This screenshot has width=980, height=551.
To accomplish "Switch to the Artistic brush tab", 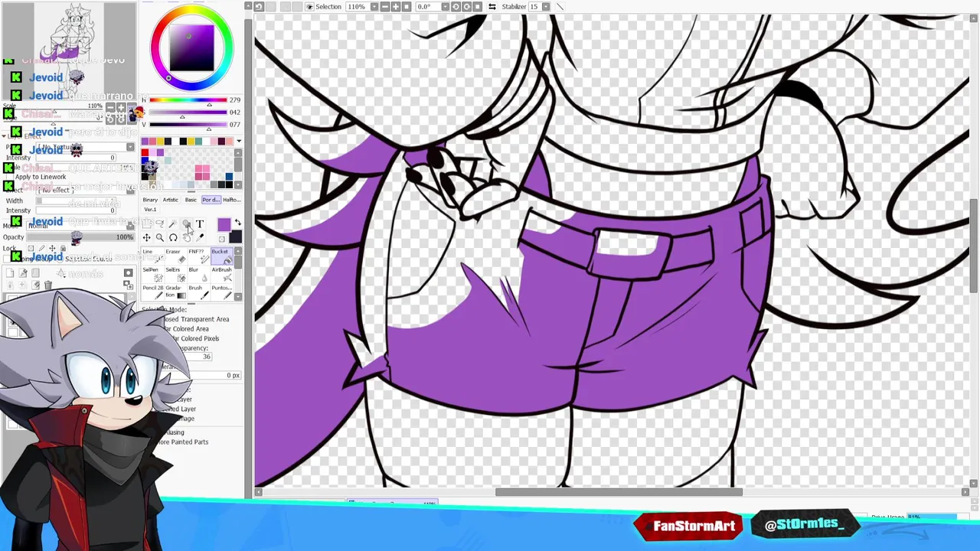I will pos(170,200).
